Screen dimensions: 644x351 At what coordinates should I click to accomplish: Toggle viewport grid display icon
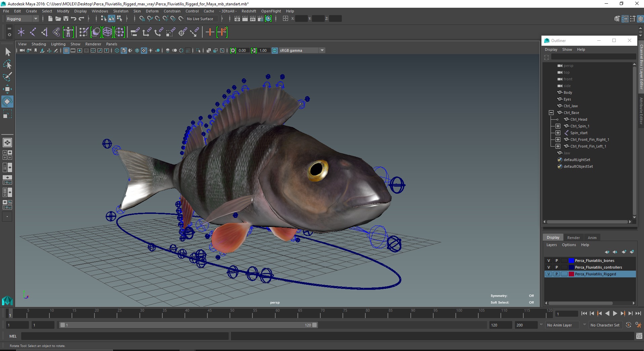click(x=66, y=50)
